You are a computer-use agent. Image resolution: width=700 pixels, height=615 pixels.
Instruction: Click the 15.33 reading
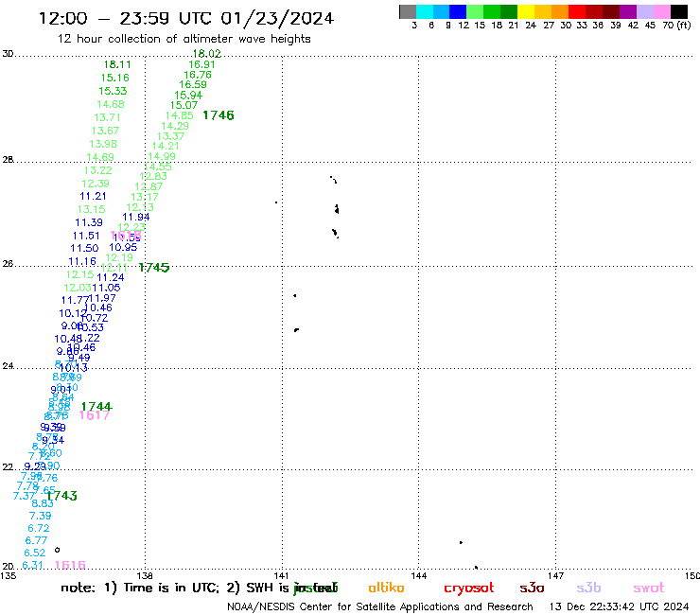point(113,91)
